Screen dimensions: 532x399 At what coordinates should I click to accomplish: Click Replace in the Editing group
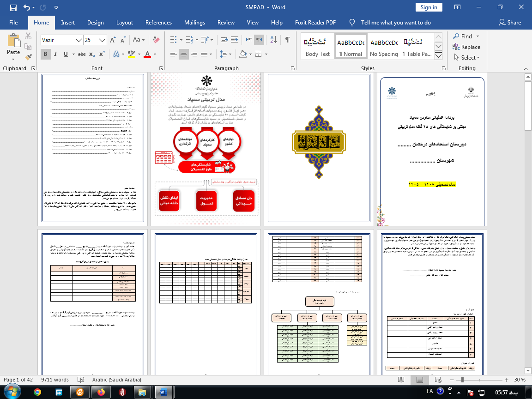click(x=466, y=47)
